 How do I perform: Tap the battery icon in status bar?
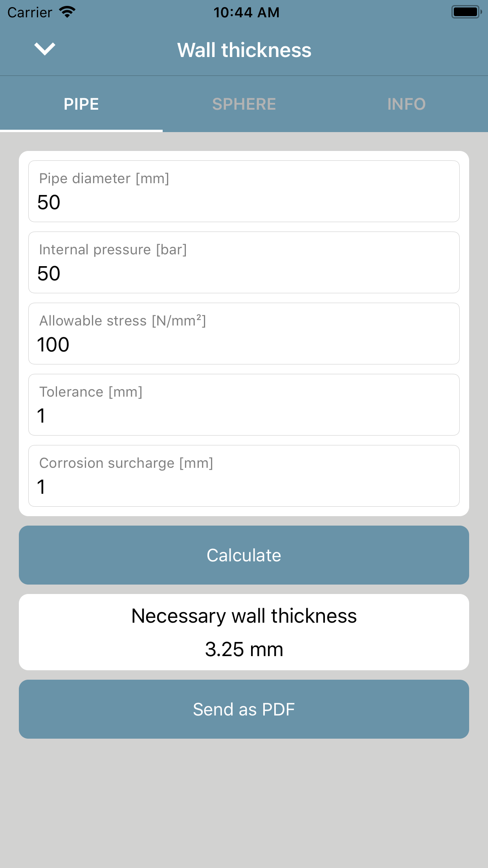[467, 12]
